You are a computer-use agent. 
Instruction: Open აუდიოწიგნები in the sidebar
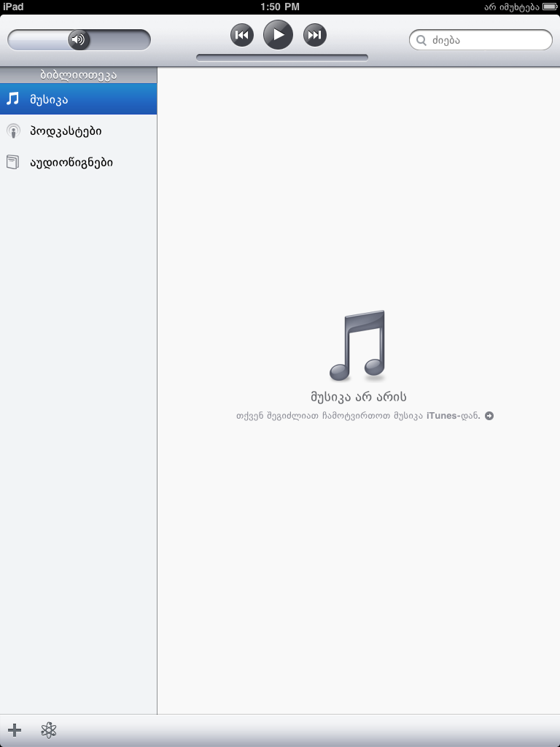coord(71,163)
